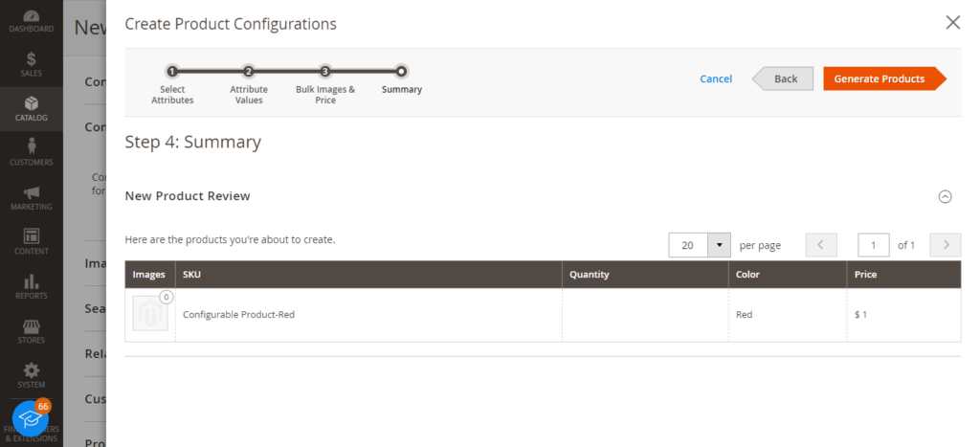
Task: Collapse the New Product Review section
Action: (945, 196)
